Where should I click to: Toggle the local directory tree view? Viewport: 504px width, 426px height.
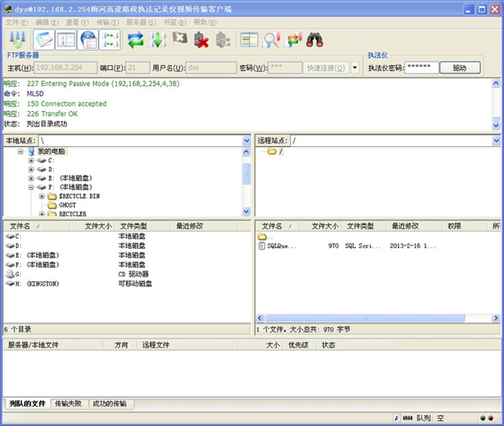click(66, 40)
